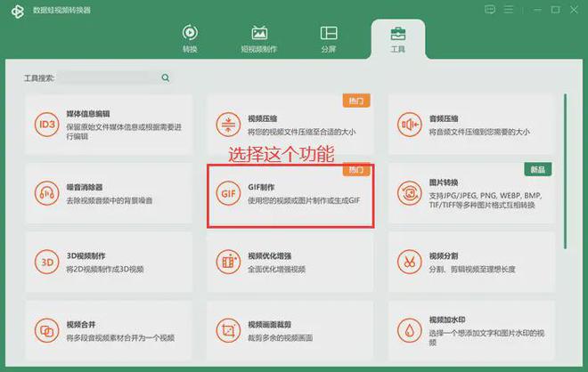The height and width of the screenshot is (372, 588).
Task: Open the 视频加水印 tool title
Action: click(447, 319)
